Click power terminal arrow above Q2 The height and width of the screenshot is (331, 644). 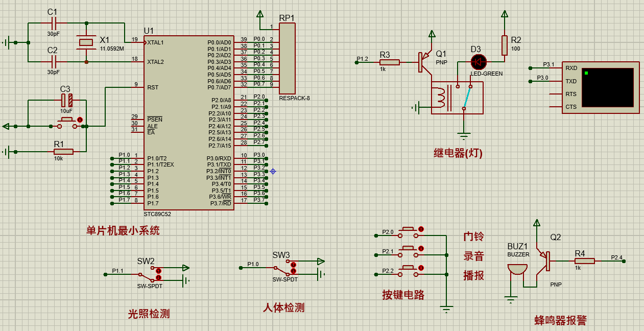coord(537,223)
